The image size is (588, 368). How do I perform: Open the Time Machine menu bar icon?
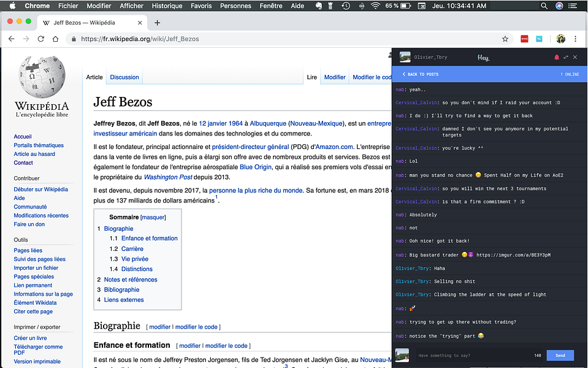(x=346, y=6)
